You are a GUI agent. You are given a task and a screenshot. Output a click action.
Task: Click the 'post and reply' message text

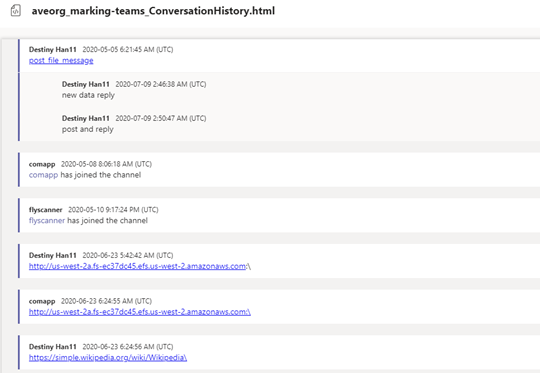[x=87, y=129]
